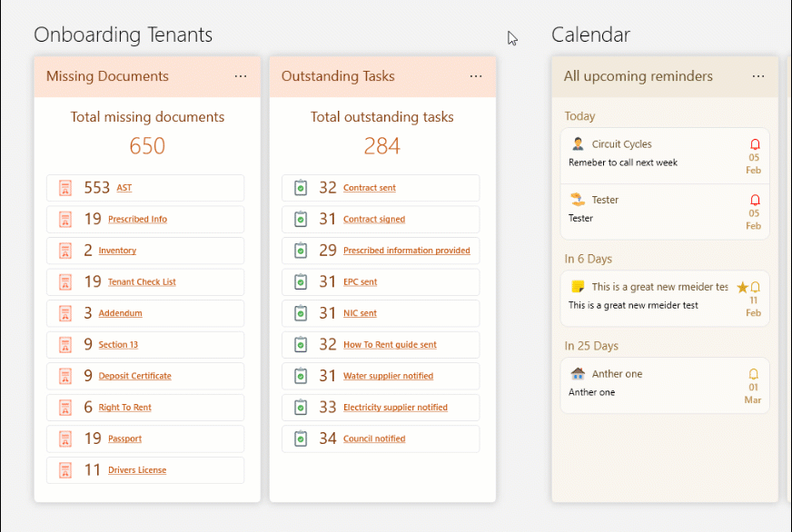
Task: Expand the All upcoming reminders options menu
Action: [x=758, y=76]
